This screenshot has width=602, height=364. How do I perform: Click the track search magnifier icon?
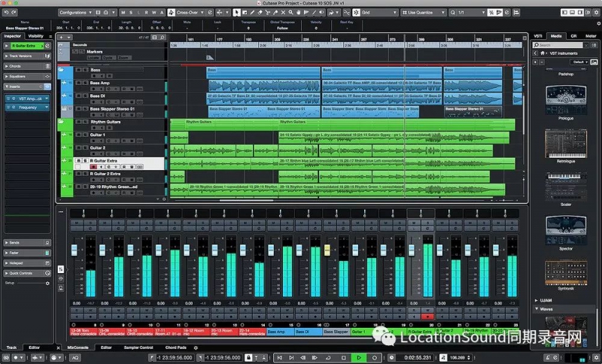click(x=163, y=37)
